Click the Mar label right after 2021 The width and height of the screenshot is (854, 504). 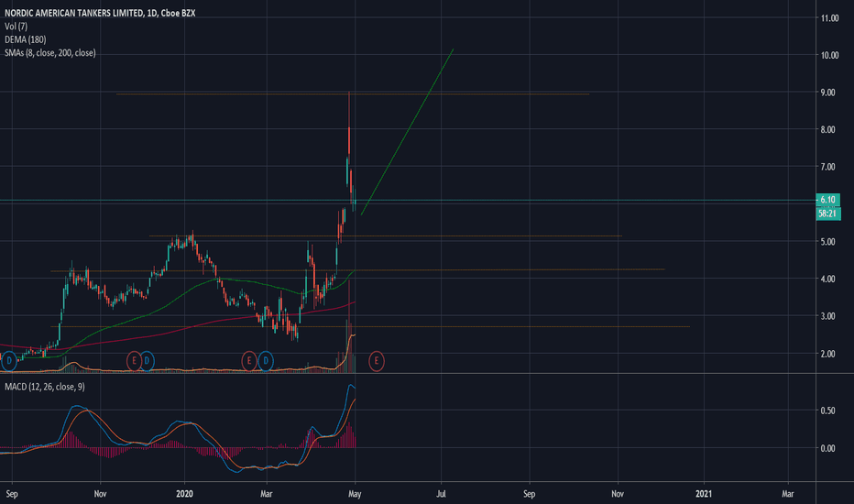pyautogui.click(x=787, y=494)
